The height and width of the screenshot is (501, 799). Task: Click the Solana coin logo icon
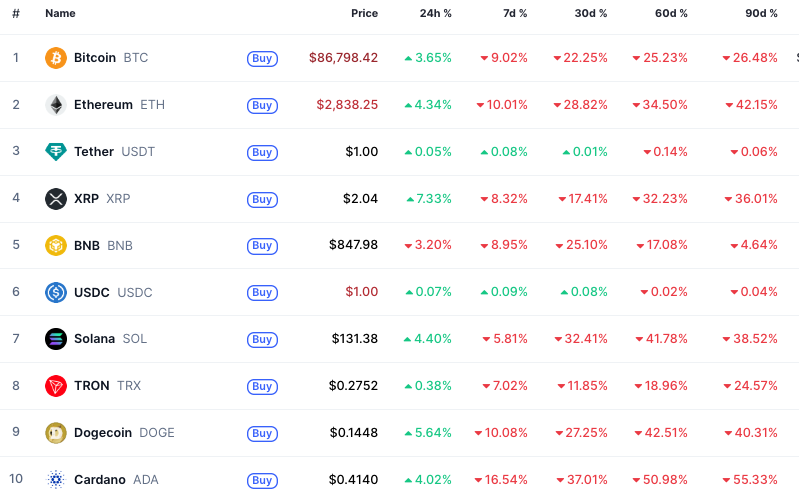point(56,339)
